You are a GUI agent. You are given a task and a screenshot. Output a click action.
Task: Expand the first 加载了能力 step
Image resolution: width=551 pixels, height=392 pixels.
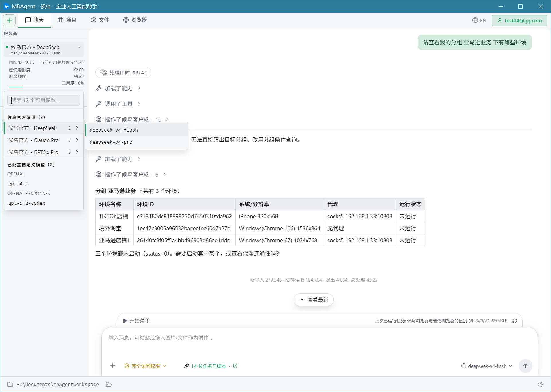[x=118, y=88]
